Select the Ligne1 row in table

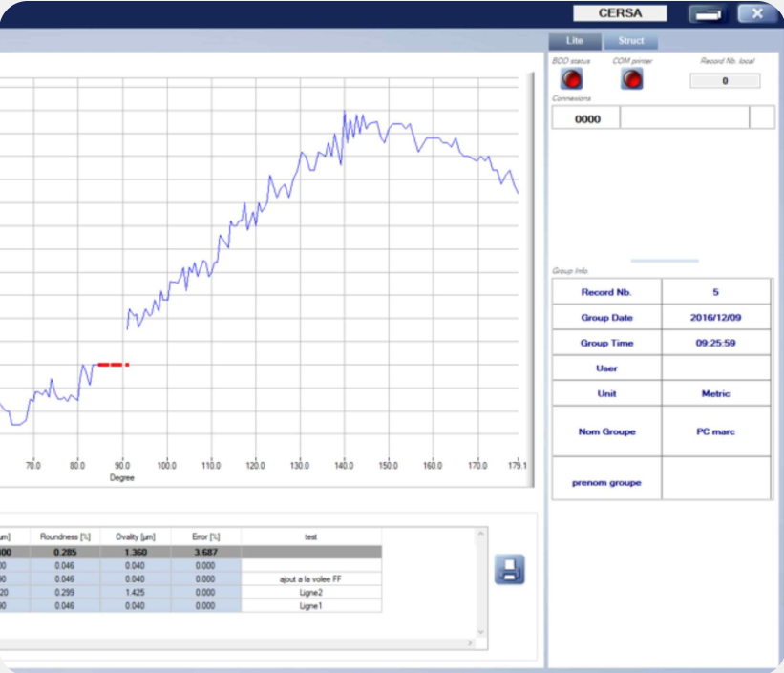pyautogui.click(x=310, y=606)
